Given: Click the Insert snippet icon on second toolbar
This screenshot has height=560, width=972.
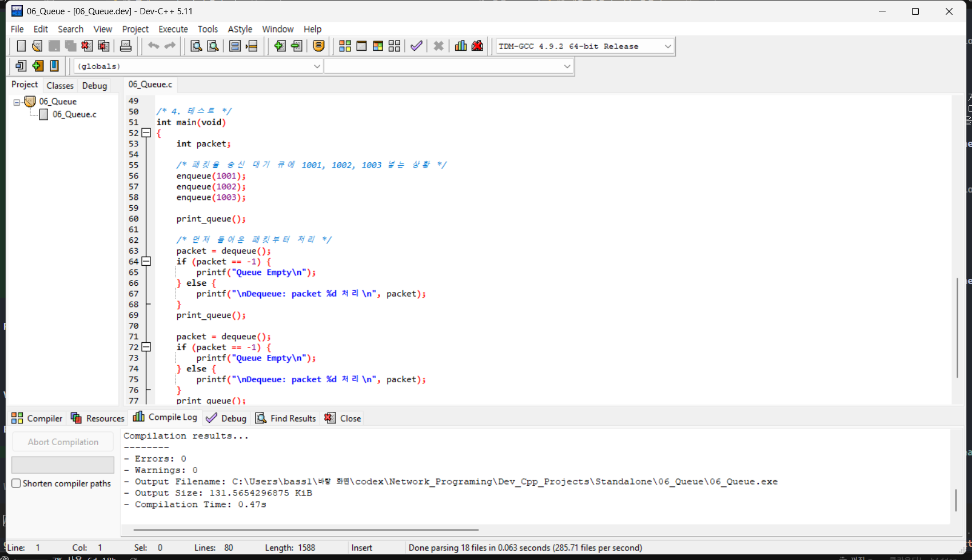Looking at the screenshot, I should [21, 66].
